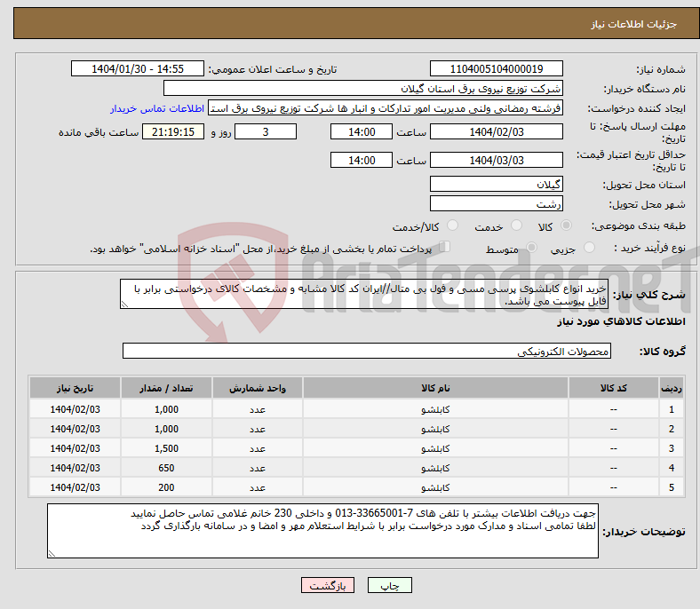The width and height of the screenshot is (700, 609).
Task: Click the تعداد / مقدار column header
Action: click(x=166, y=389)
